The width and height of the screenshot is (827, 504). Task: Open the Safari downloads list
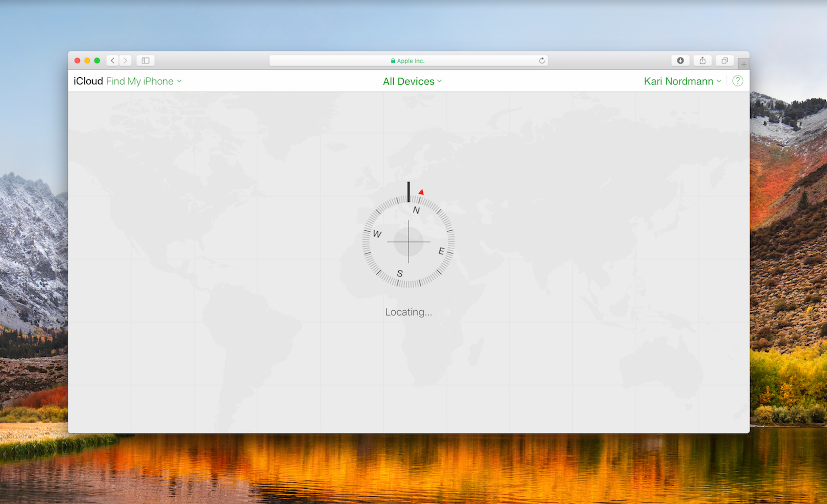[x=680, y=61]
